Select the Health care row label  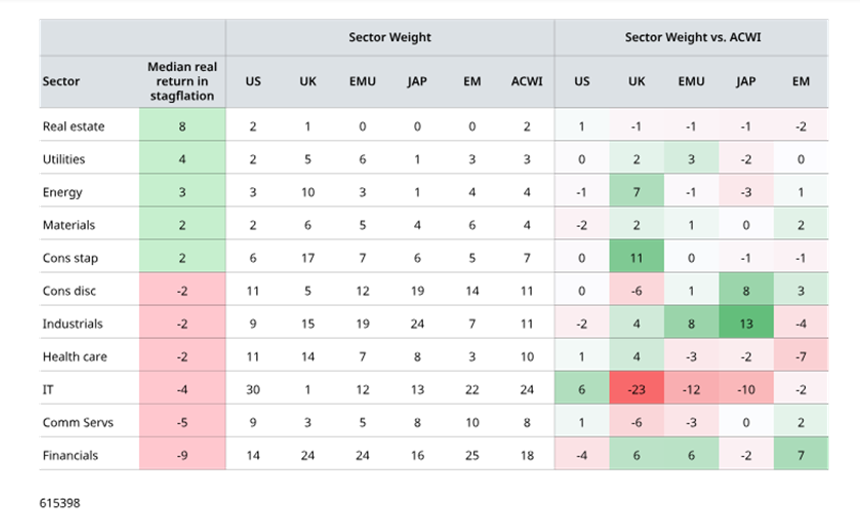point(75,356)
